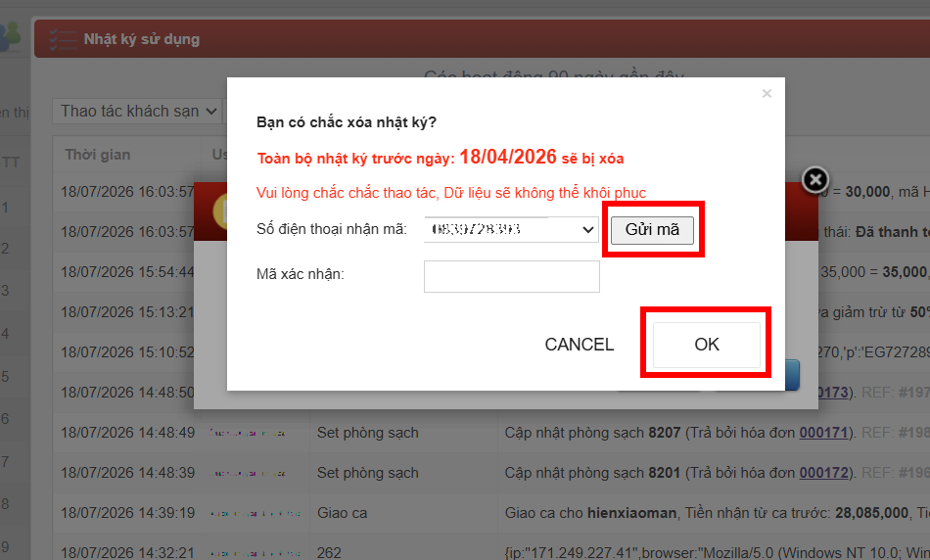Click the Gửi mã button

click(x=652, y=229)
